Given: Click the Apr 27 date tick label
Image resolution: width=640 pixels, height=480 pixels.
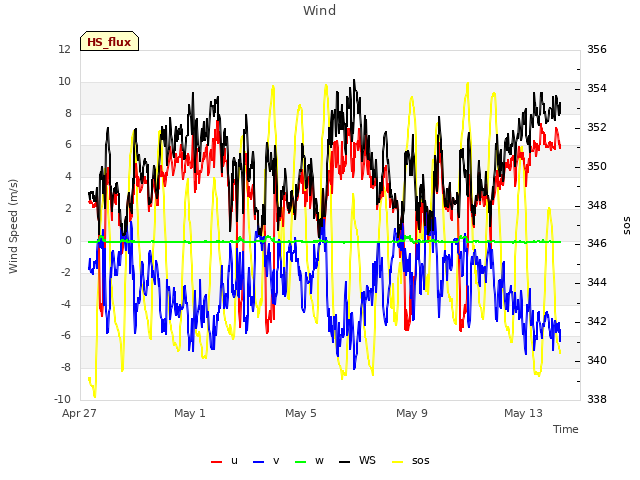Looking at the screenshot, I should point(79,413).
